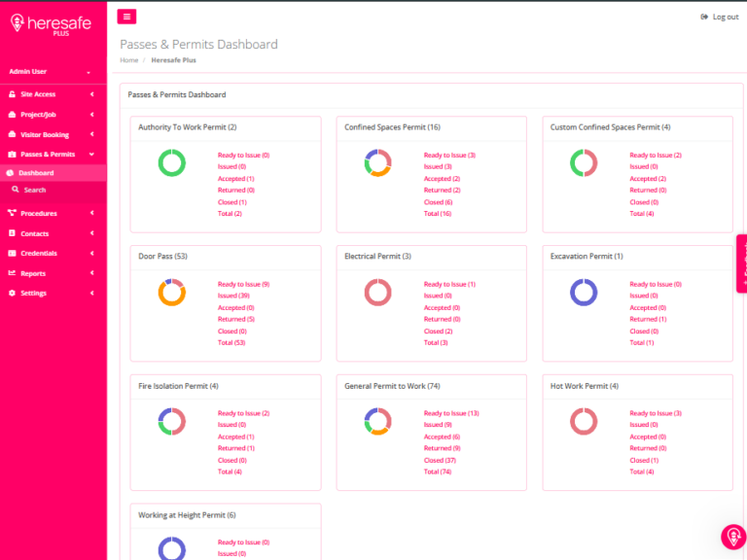Open Door Pass Ready to Issue (9)
747x560 pixels.
pyautogui.click(x=243, y=284)
